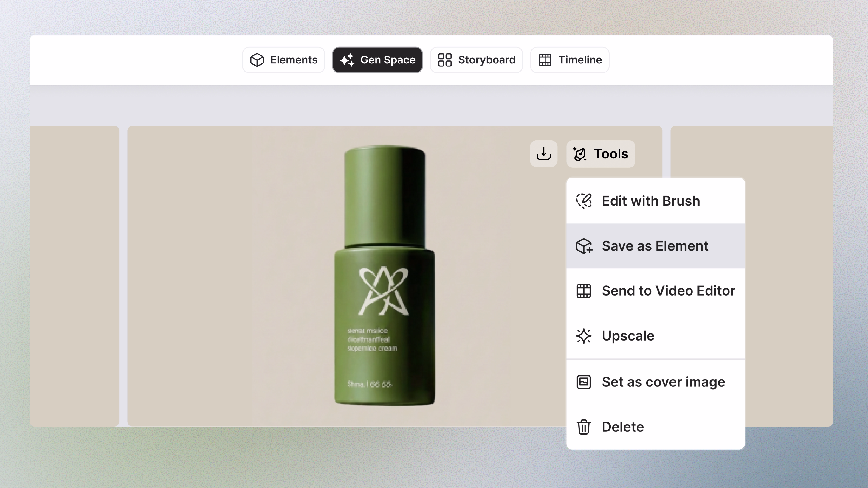
Task: Select Send to Video Editor
Action: [x=668, y=291]
